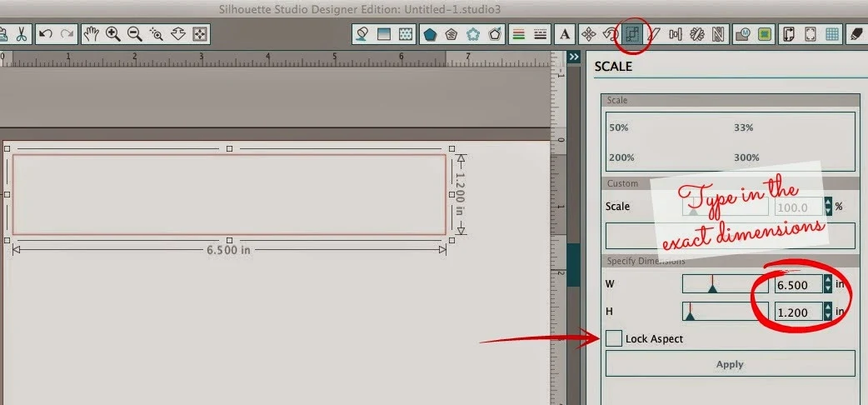Click the H value stepper arrows

(x=828, y=312)
